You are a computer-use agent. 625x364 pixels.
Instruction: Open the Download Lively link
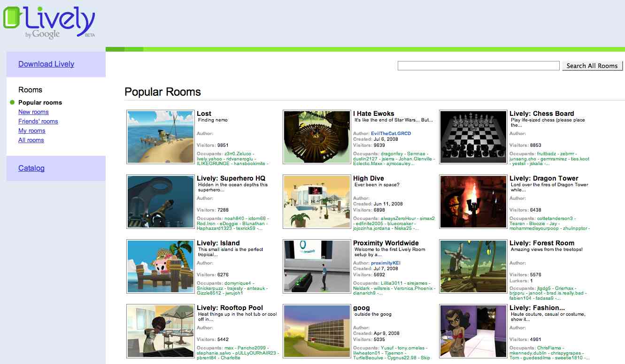pyautogui.click(x=46, y=64)
